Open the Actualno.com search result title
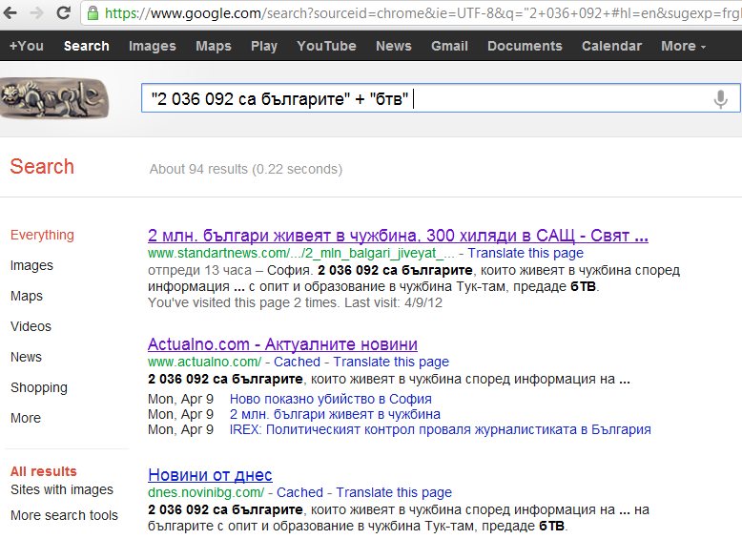742x560 pixels. click(x=282, y=343)
